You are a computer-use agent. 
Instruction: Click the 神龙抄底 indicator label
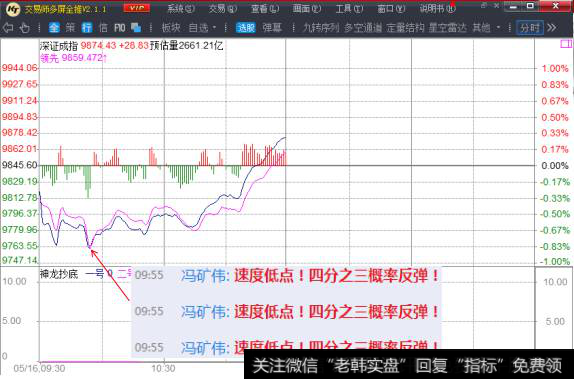pos(59,274)
